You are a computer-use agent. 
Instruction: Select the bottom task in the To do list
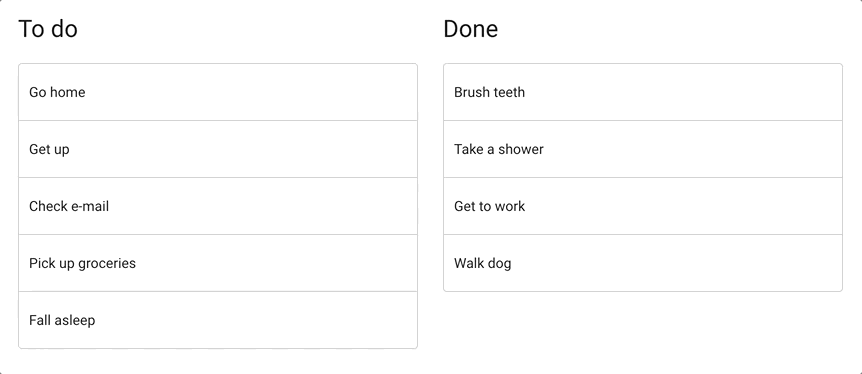(218, 320)
